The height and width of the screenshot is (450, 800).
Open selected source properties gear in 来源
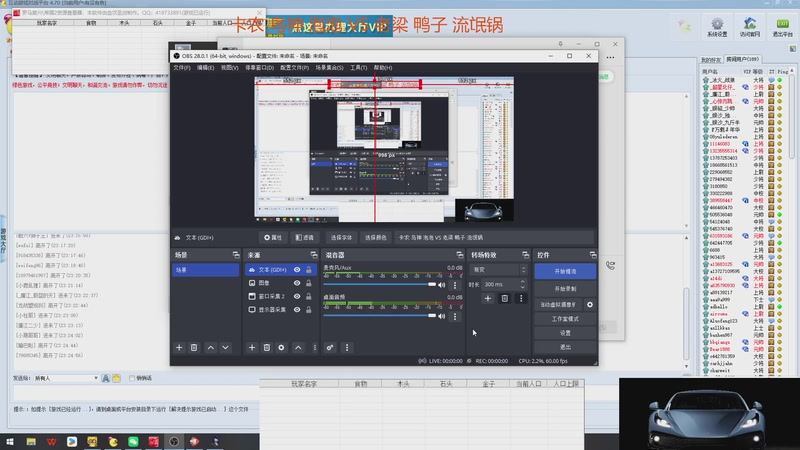[x=281, y=347]
